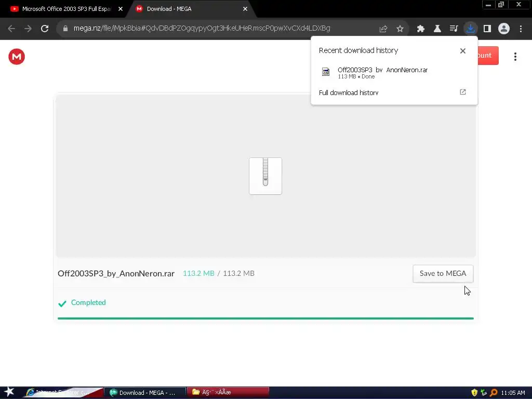Close the Download - MEGA tab
The width and height of the screenshot is (532, 399).
[245, 9]
